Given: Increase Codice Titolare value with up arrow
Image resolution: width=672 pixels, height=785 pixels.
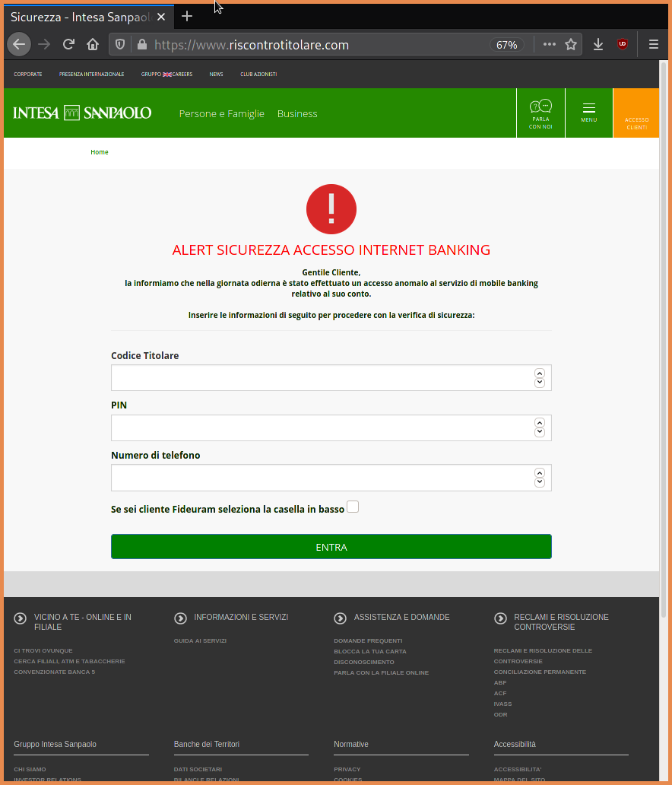Looking at the screenshot, I should point(540,373).
